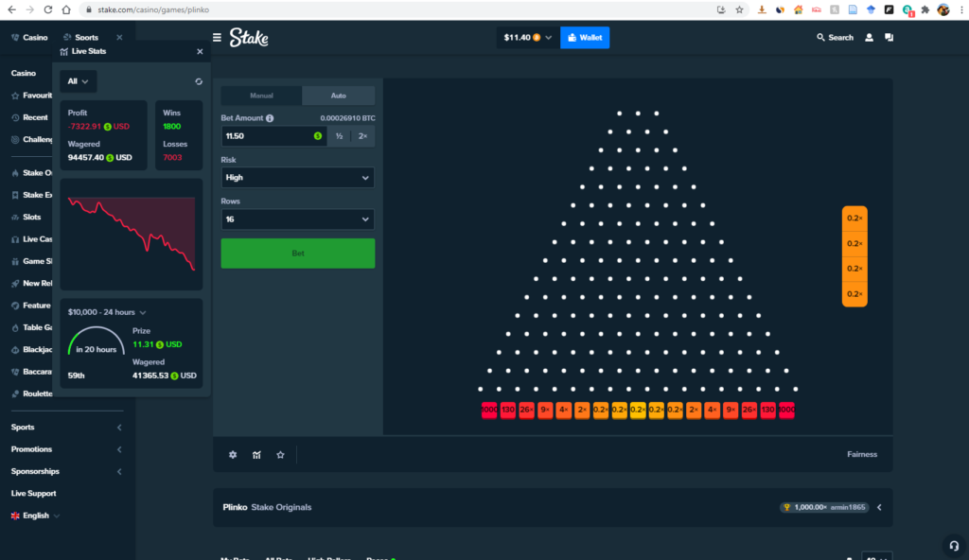Click the bet amount input field
Screen dimensions: 969x560
tap(268, 136)
